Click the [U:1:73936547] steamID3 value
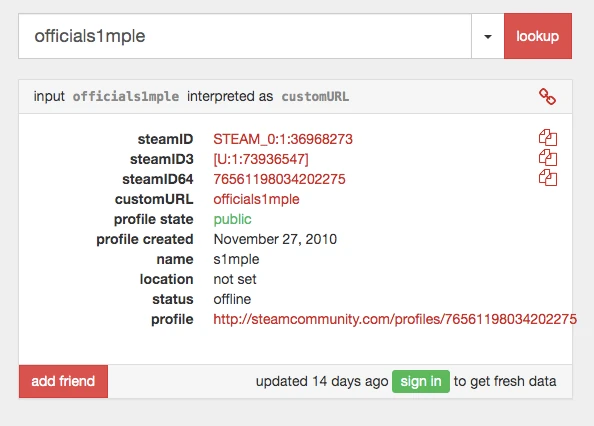The image size is (594, 426). [261, 159]
